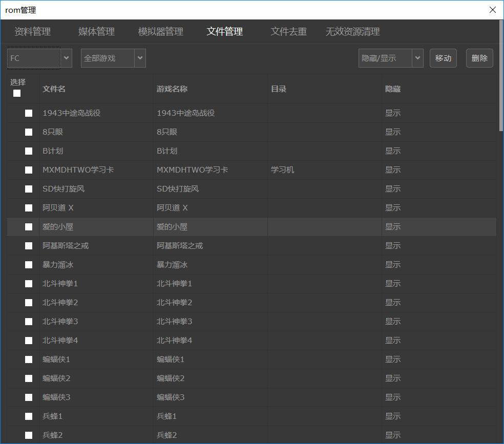Image resolution: width=504 pixels, height=444 pixels.
Task: Click the 显示 status for 8只眼
Action: [393, 132]
